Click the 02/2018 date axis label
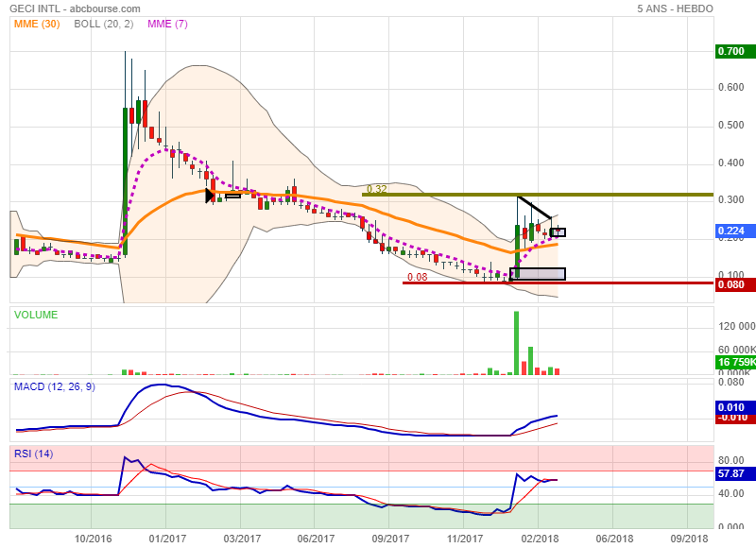 (540, 539)
